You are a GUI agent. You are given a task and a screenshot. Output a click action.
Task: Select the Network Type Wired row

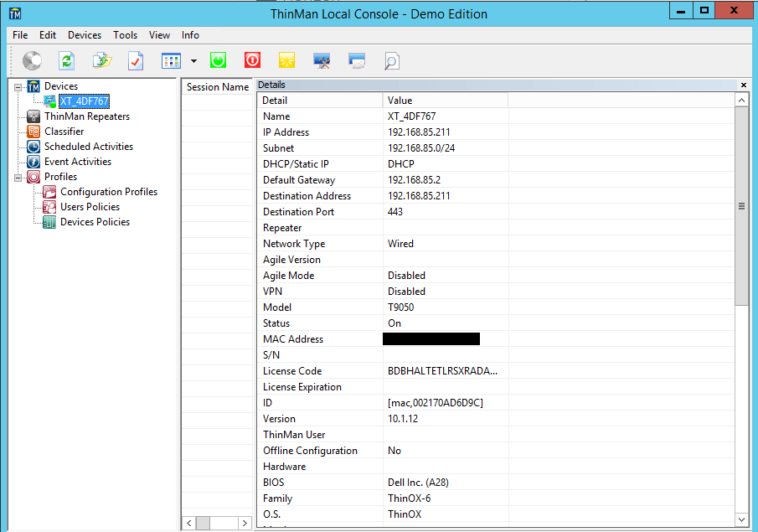[x=496, y=244]
